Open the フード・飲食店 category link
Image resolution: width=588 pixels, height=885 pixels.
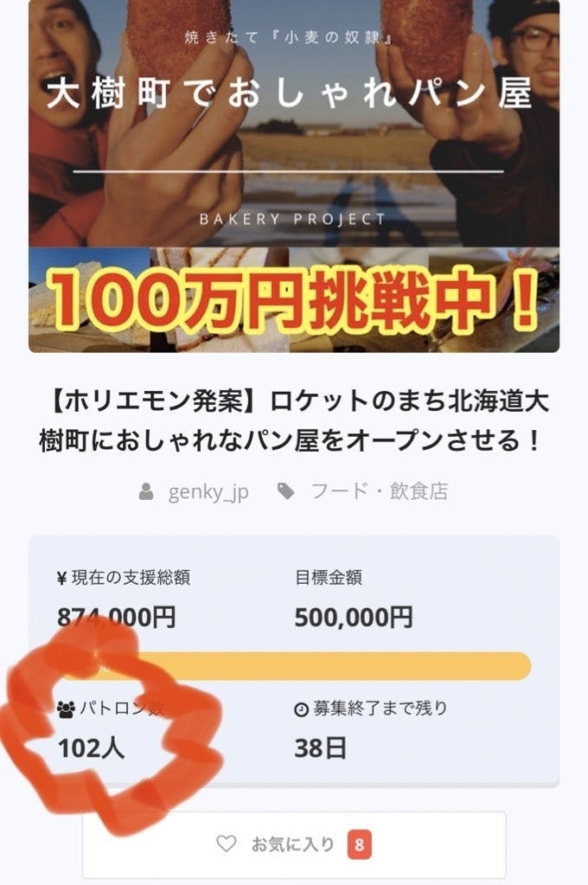click(x=380, y=491)
